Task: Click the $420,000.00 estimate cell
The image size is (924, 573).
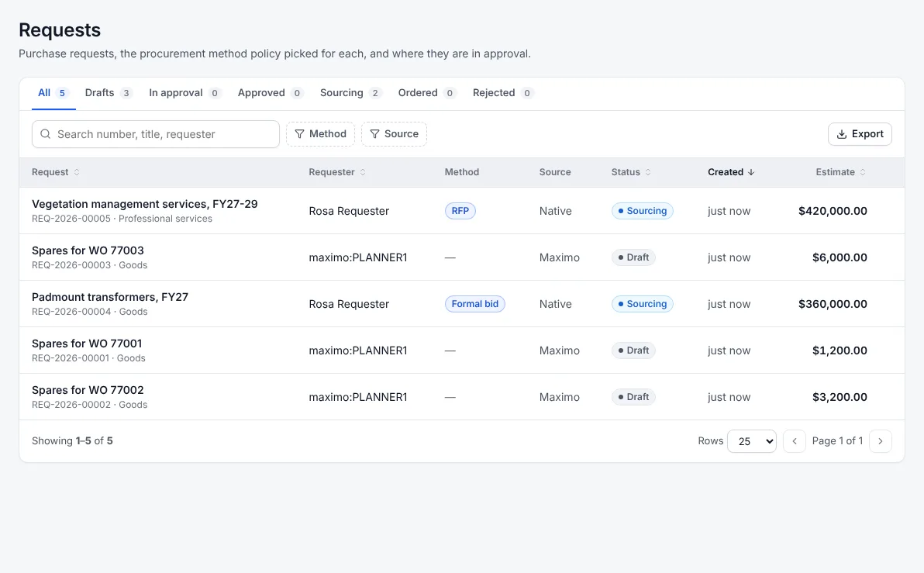Action: 833,211
